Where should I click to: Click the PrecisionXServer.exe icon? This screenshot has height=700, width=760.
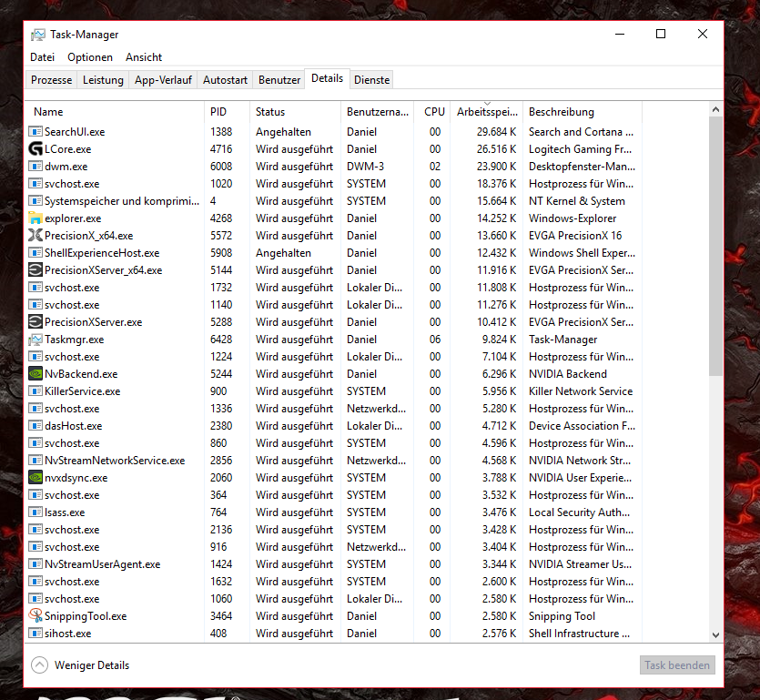pyautogui.click(x=35, y=322)
